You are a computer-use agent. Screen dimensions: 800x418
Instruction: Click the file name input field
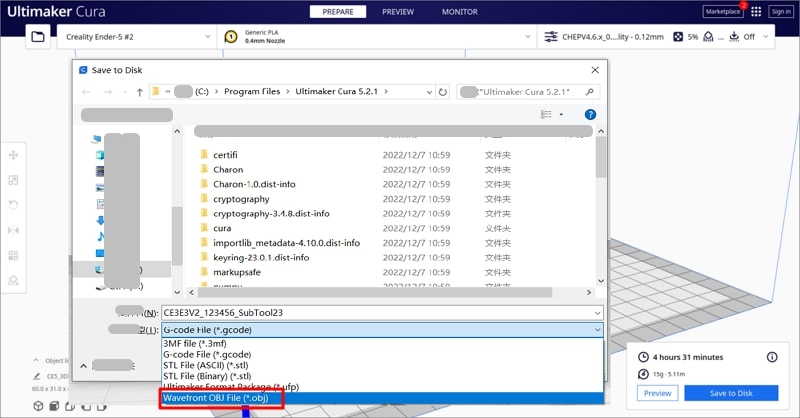tap(380, 312)
